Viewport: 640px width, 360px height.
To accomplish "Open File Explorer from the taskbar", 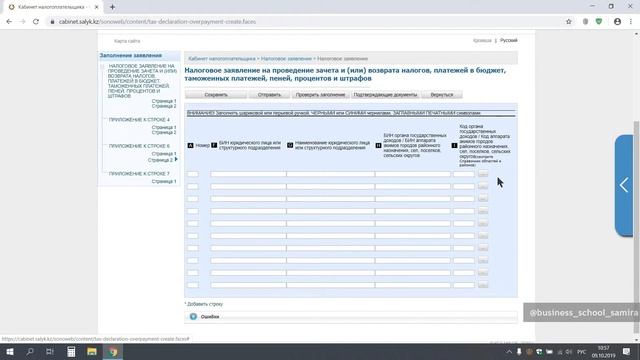I will (92, 351).
